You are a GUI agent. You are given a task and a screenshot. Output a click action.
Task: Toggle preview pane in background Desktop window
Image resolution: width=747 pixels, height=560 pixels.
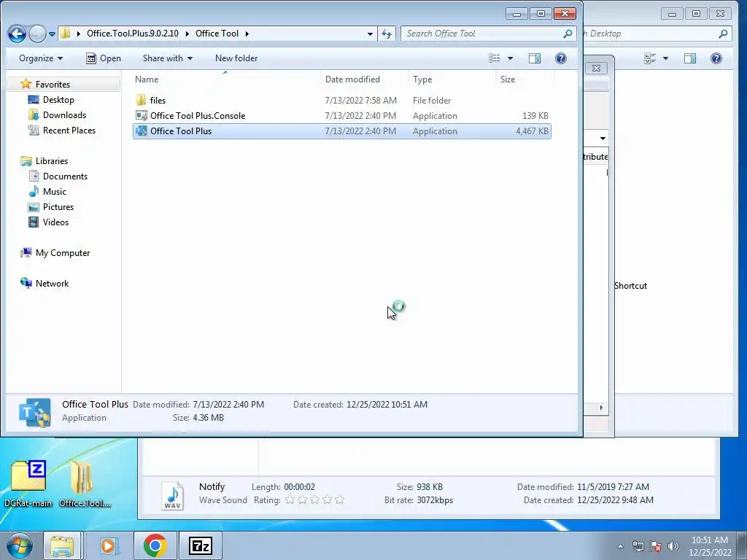(x=690, y=58)
